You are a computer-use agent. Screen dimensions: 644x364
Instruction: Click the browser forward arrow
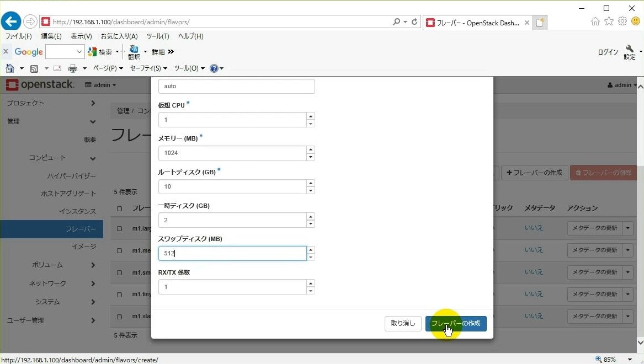coord(30,22)
